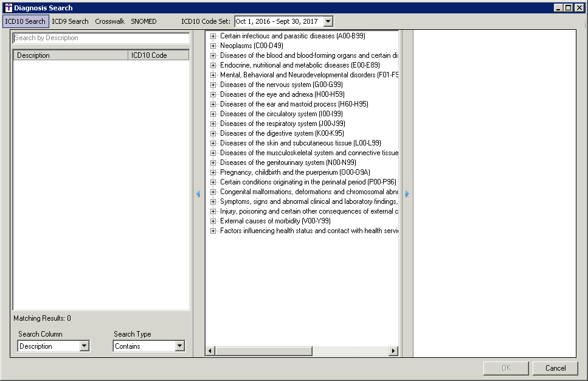
Task: Expand Diseases of the circulatory system node
Action: tap(213, 114)
